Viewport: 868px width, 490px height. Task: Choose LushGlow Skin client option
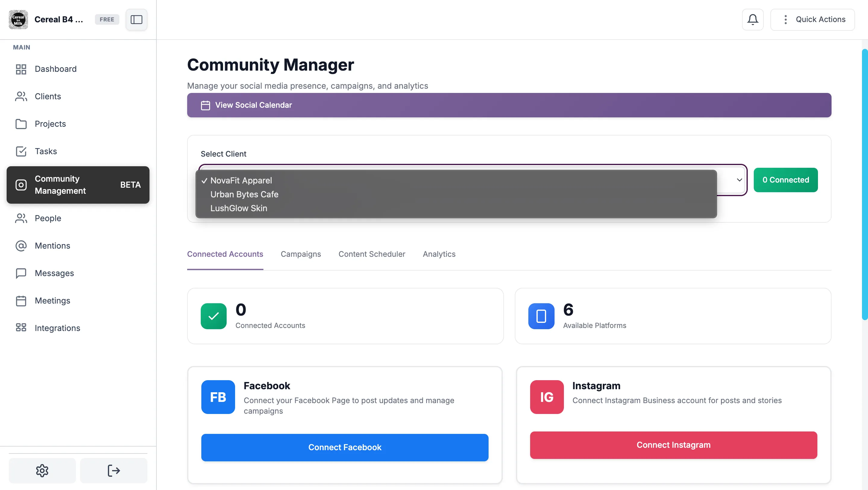click(239, 208)
